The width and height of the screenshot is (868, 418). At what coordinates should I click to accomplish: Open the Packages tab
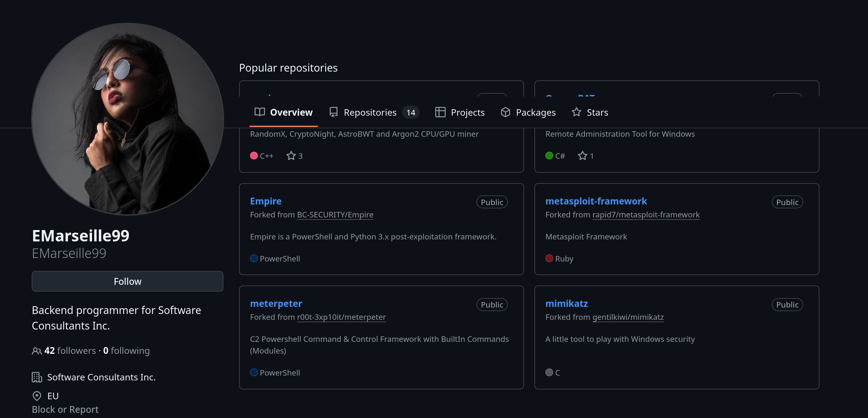(535, 112)
